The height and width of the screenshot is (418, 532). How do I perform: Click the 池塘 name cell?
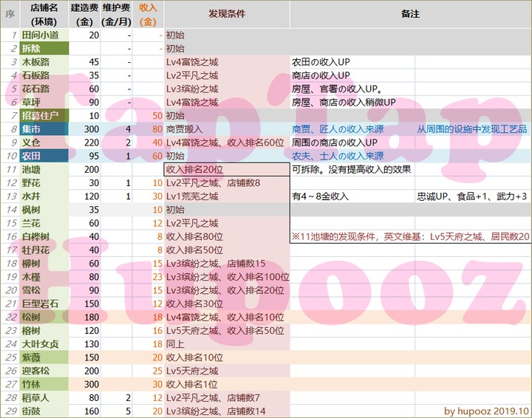pos(44,169)
